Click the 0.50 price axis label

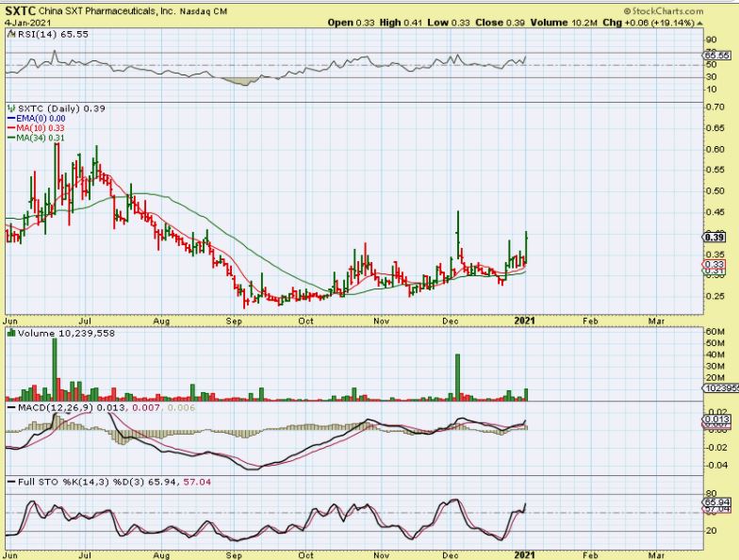[714, 190]
